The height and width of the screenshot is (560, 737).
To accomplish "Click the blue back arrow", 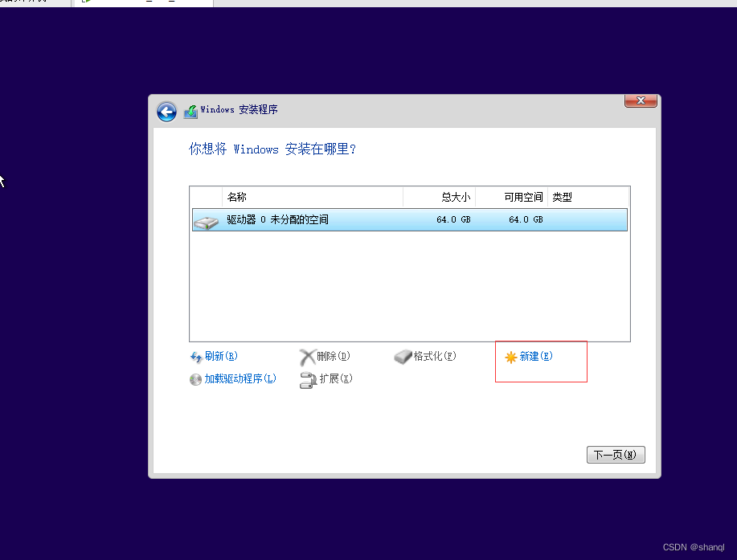I will click(166, 112).
